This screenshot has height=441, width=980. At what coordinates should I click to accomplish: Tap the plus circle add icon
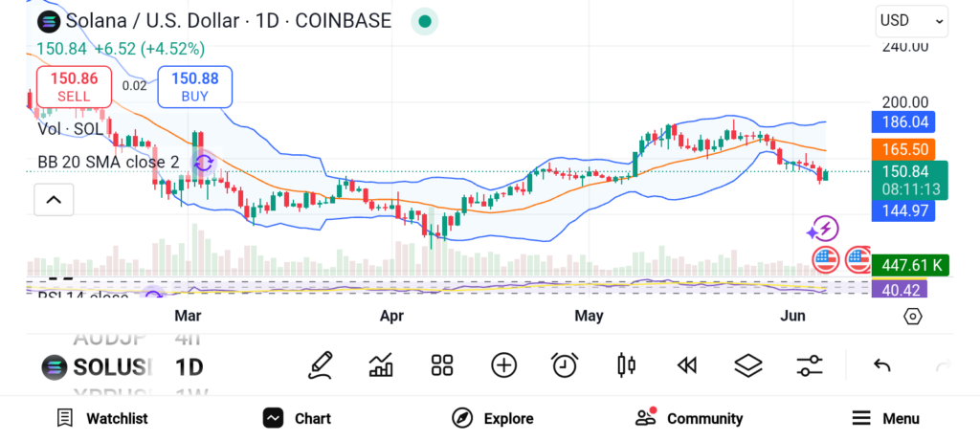point(503,365)
